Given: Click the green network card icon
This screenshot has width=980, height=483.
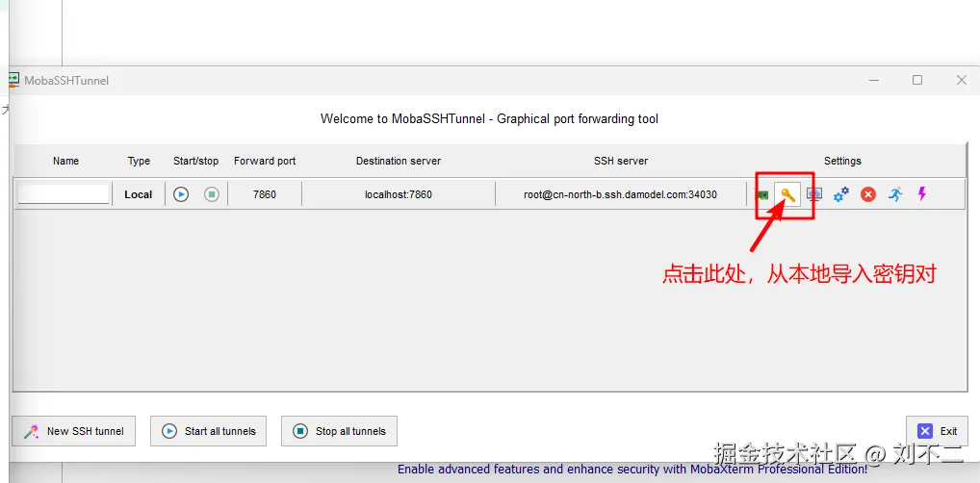Looking at the screenshot, I should click(x=763, y=195).
